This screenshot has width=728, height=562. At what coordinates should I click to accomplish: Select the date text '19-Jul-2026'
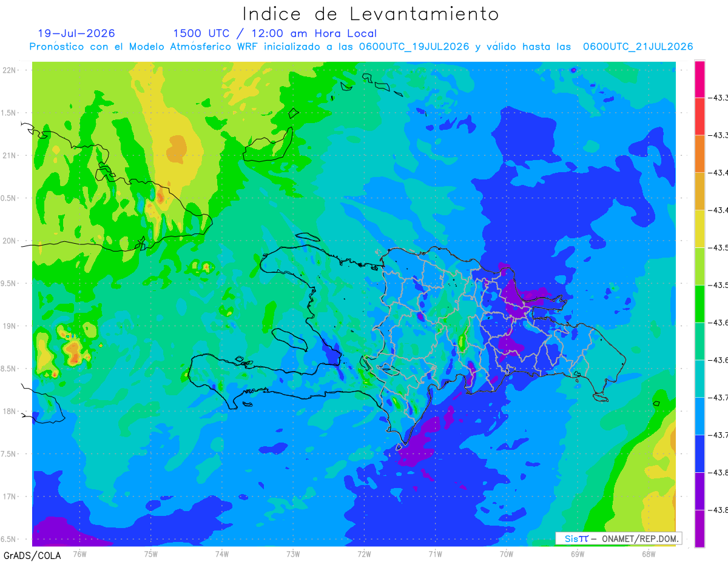click(76, 33)
